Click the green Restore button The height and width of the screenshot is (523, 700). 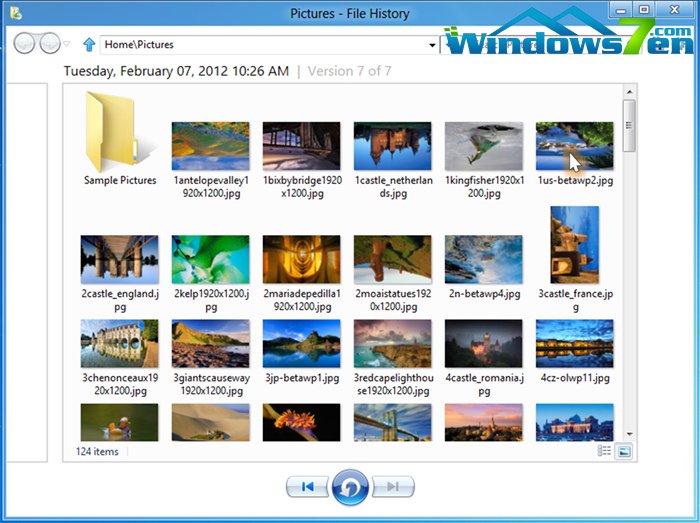tap(350, 486)
